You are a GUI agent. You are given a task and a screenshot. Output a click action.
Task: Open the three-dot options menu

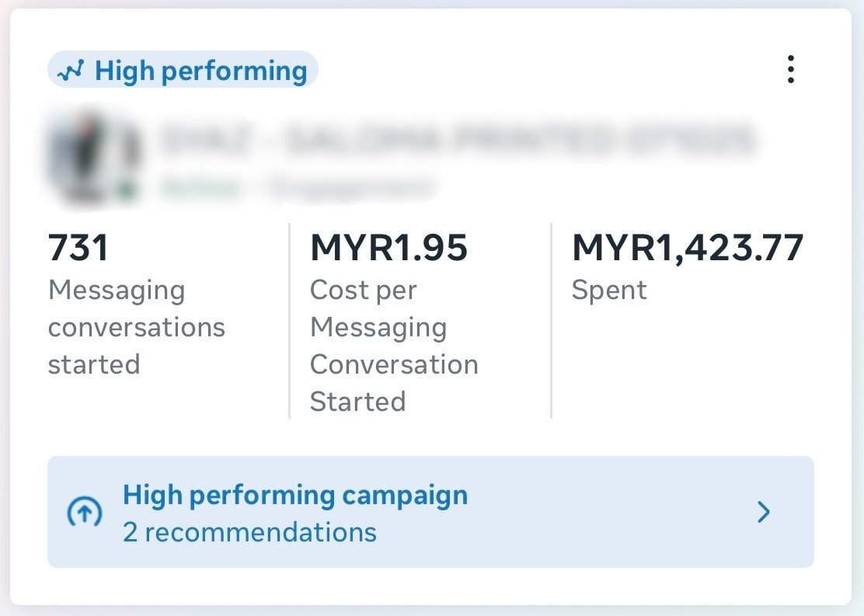click(790, 70)
